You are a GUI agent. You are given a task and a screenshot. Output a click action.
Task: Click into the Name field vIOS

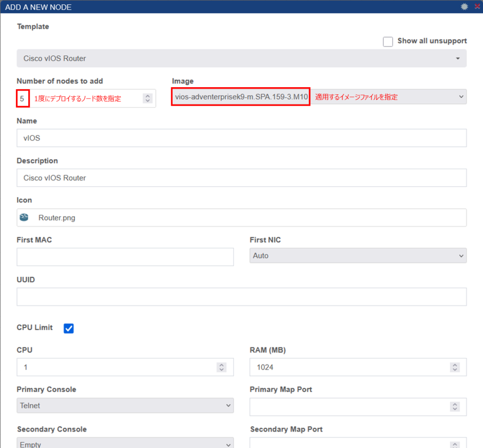(241, 138)
